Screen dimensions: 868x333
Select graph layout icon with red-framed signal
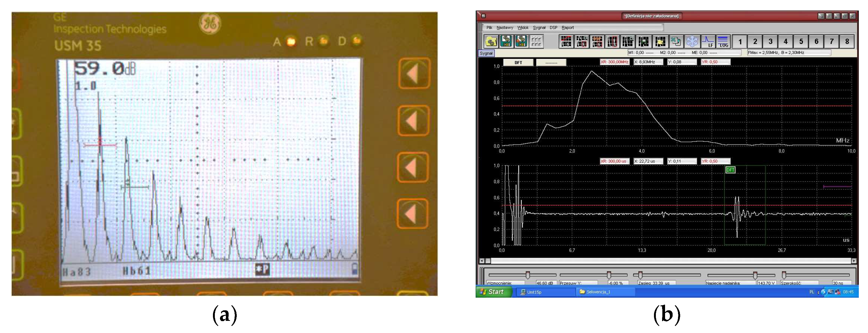tap(612, 41)
